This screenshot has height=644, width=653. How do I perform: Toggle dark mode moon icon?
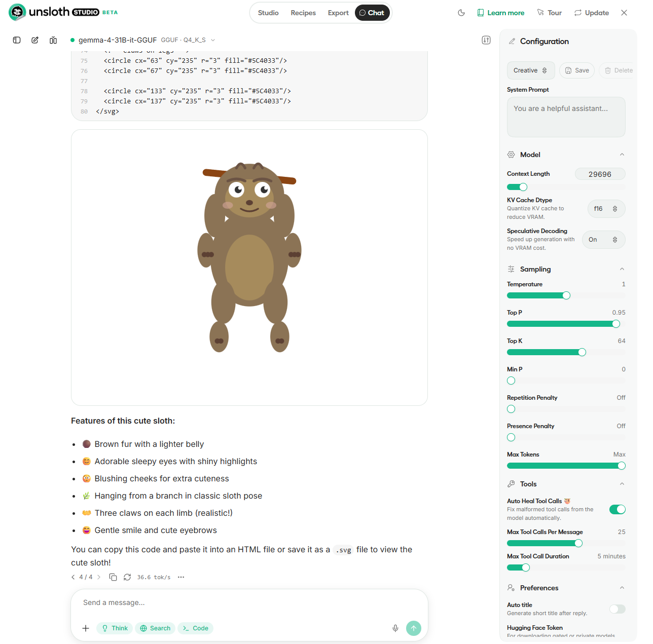[x=461, y=13]
